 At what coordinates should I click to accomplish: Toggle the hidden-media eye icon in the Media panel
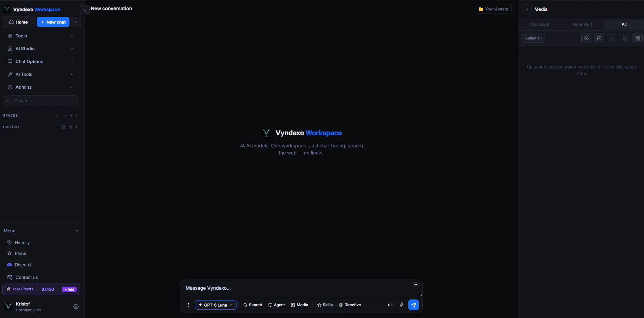pos(586,38)
